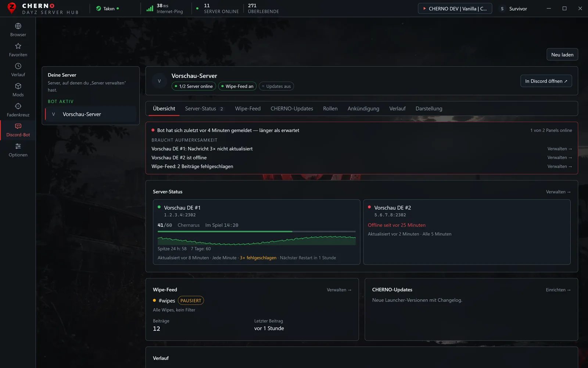Open Mods cube icon in sidebar

18,86
